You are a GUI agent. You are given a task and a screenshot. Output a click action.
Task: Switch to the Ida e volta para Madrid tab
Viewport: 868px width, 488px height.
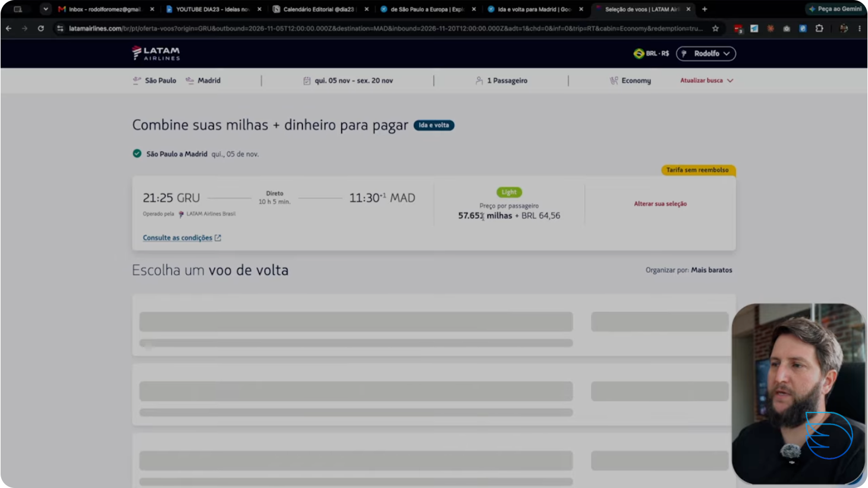(x=529, y=9)
